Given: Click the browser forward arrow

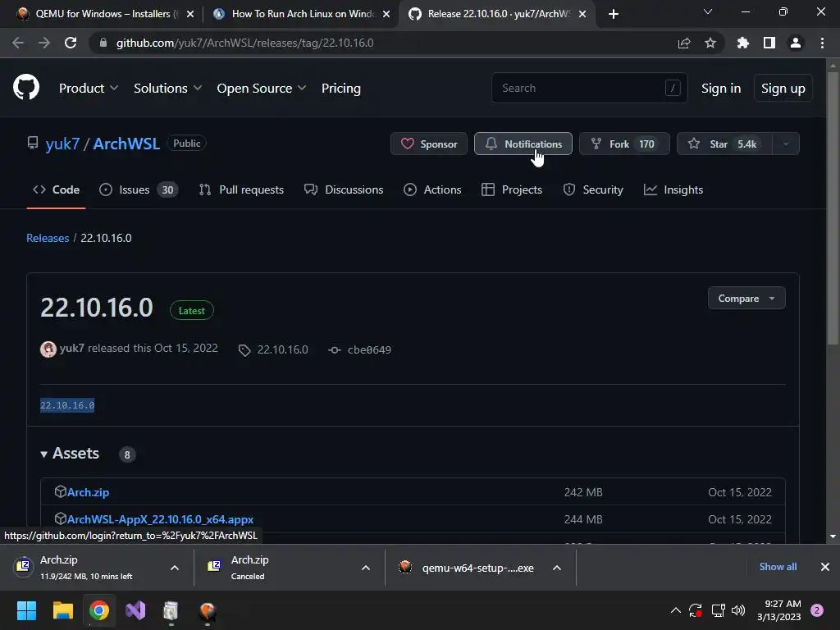Looking at the screenshot, I should click(x=44, y=43).
